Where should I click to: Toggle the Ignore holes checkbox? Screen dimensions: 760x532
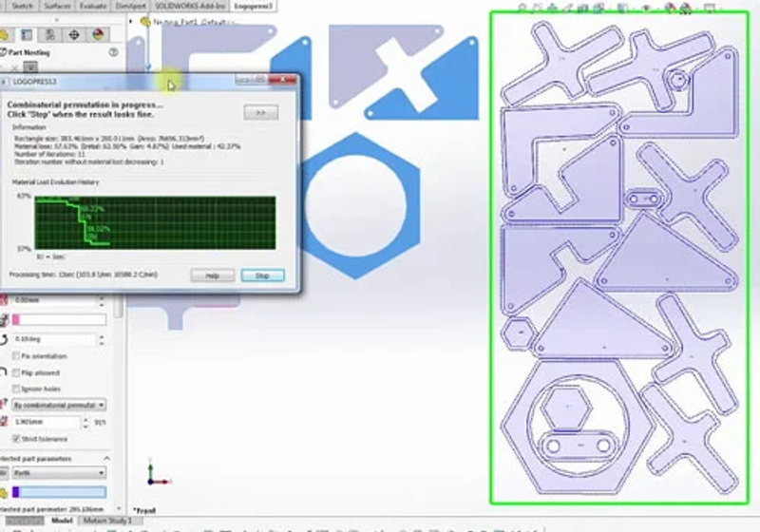point(16,389)
